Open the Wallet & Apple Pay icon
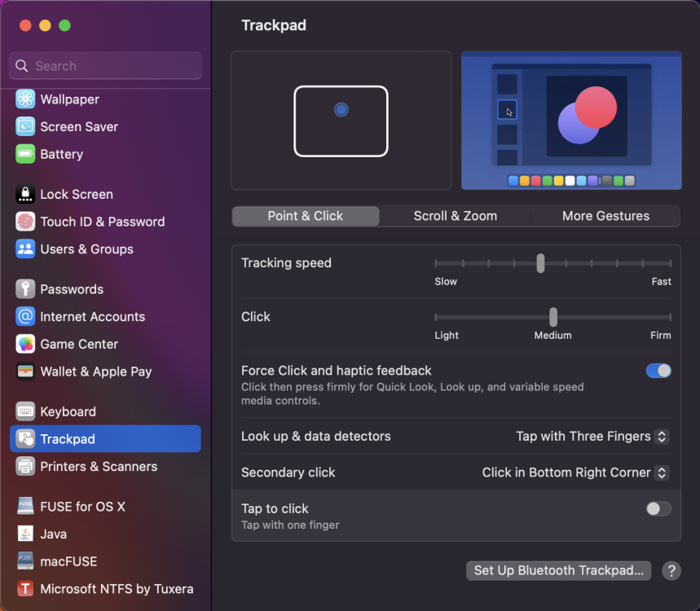Image resolution: width=700 pixels, height=611 pixels. (25, 371)
